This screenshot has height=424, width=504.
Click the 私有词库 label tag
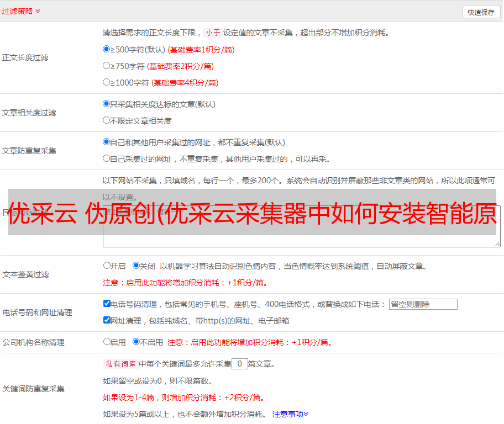119,364
